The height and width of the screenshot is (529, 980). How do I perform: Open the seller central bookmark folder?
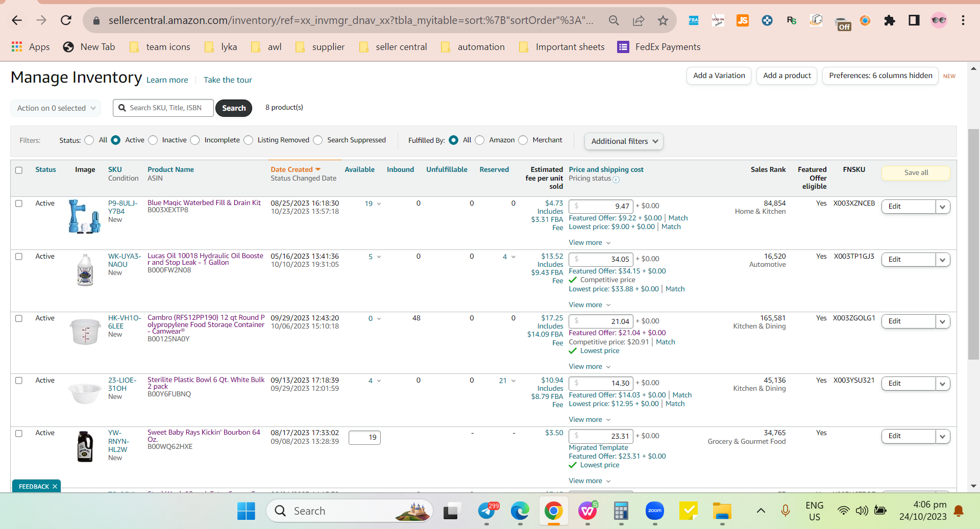pos(393,47)
